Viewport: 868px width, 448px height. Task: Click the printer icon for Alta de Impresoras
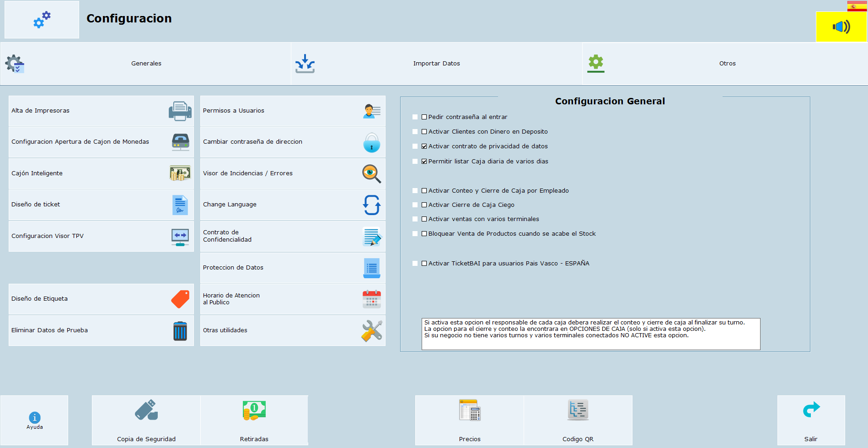[x=180, y=111]
